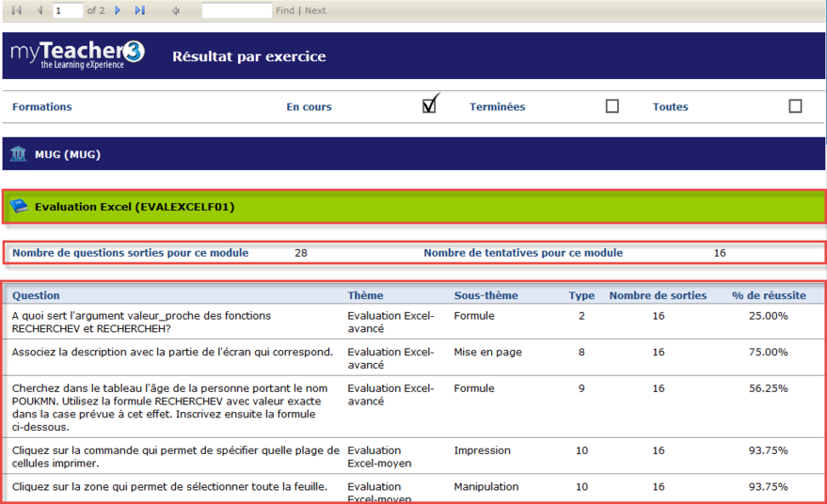Click the myTeacher3 logo
Screen dimensions: 827x504
coord(77,55)
